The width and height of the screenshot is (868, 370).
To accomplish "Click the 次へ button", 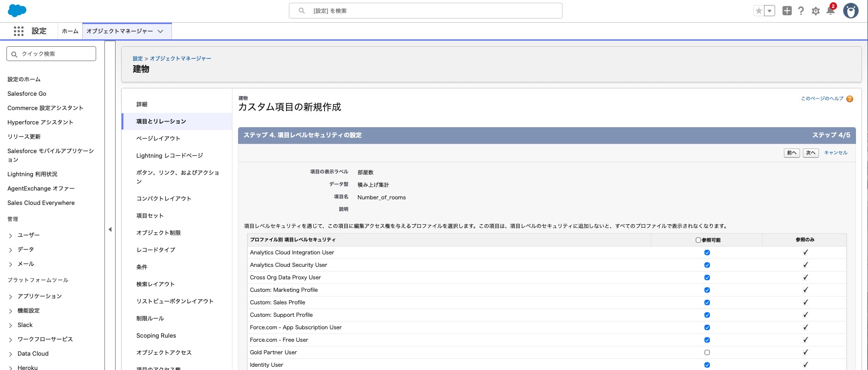I will 811,153.
